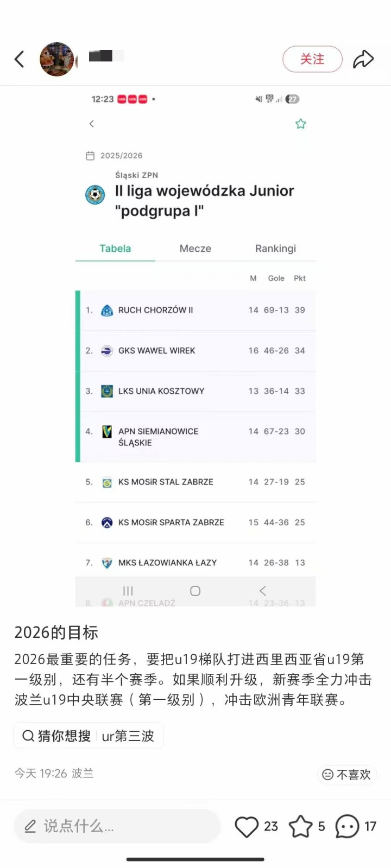Tap the 关注 follow button

point(312,59)
